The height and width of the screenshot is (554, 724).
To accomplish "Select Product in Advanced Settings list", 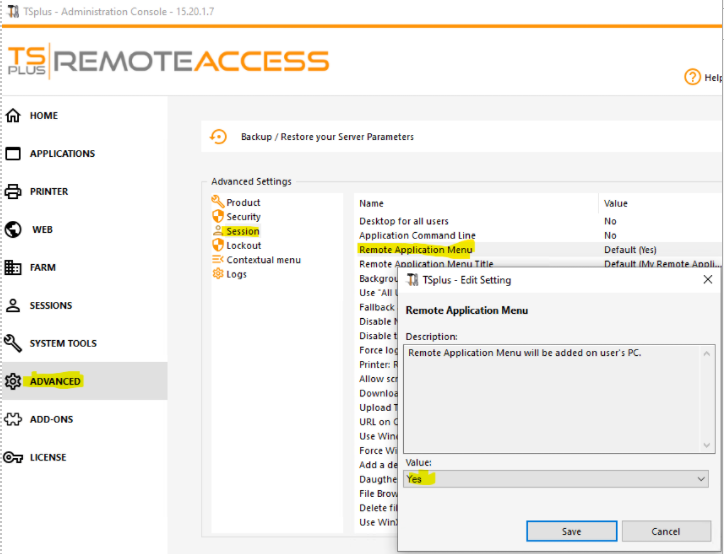I will click(242, 203).
